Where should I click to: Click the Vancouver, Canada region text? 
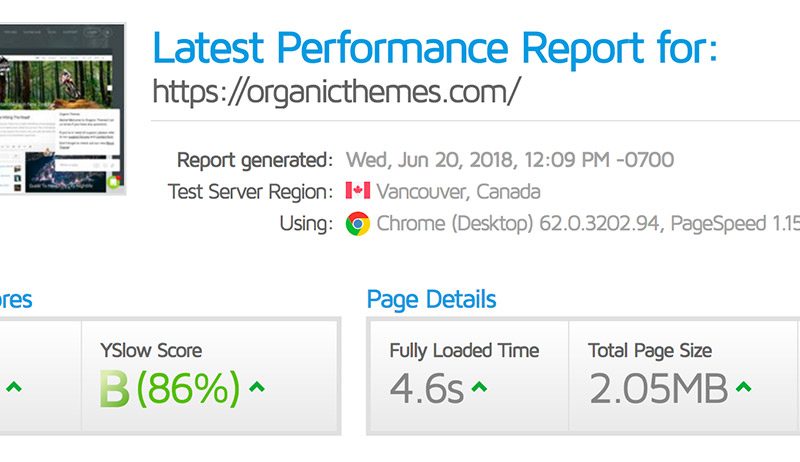458,192
